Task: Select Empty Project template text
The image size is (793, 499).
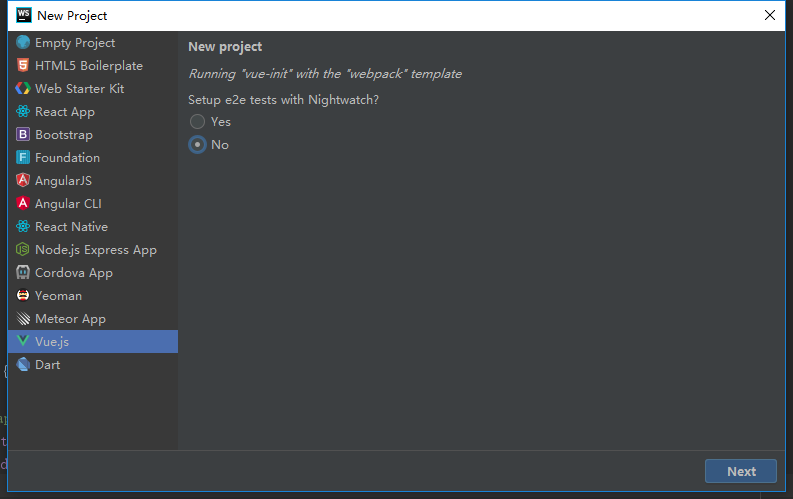Action: pos(75,43)
